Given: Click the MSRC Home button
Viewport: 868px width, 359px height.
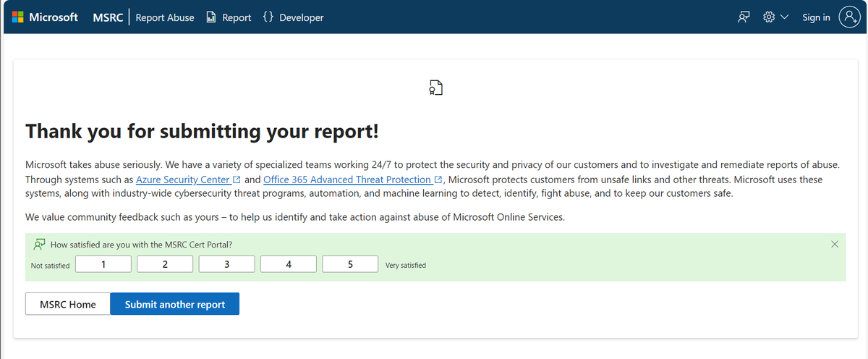Looking at the screenshot, I should tap(68, 304).
